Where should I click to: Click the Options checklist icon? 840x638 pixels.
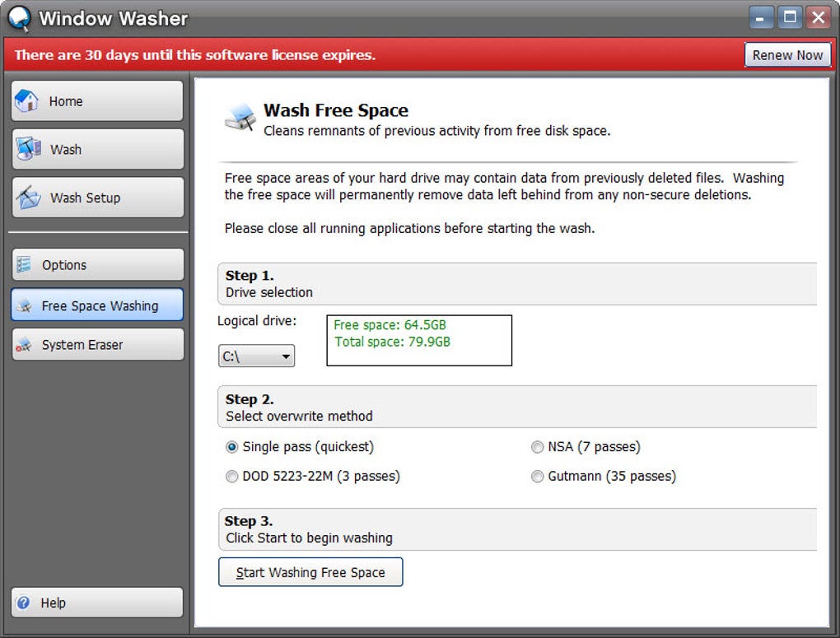(24, 264)
